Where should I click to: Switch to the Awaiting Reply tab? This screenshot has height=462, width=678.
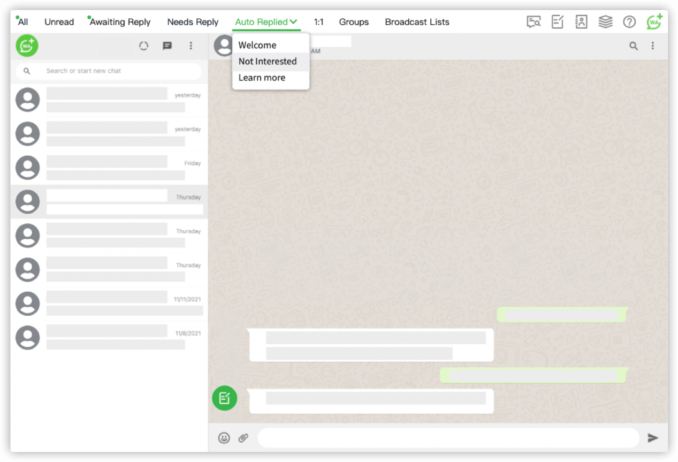(x=118, y=22)
